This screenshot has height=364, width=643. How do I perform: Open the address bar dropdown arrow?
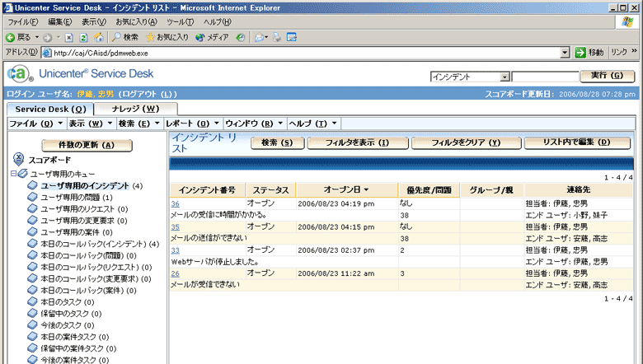(x=566, y=52)
